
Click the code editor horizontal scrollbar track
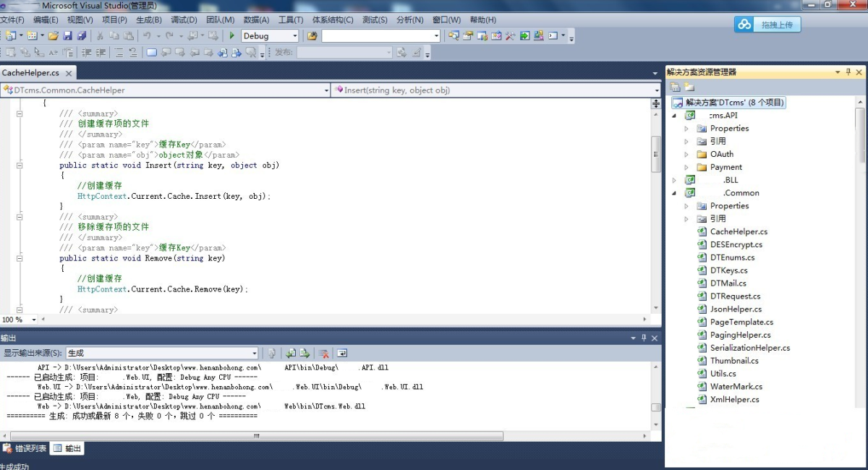tap(344, 319)
